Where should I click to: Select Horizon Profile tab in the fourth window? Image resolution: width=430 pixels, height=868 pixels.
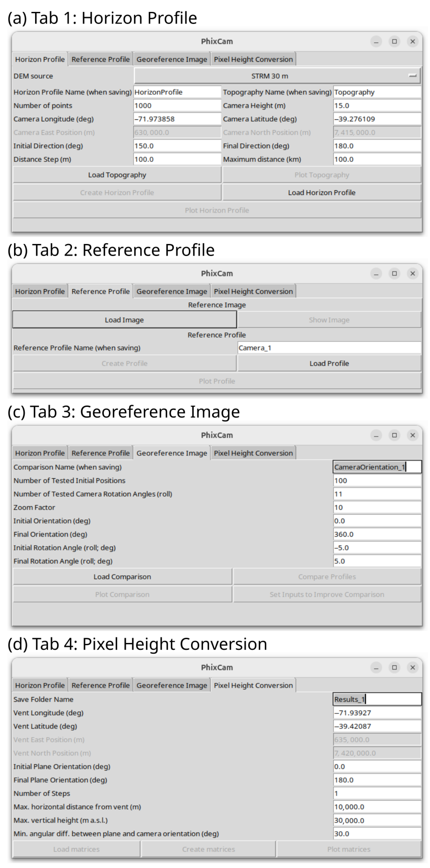(x=40, y=685)
